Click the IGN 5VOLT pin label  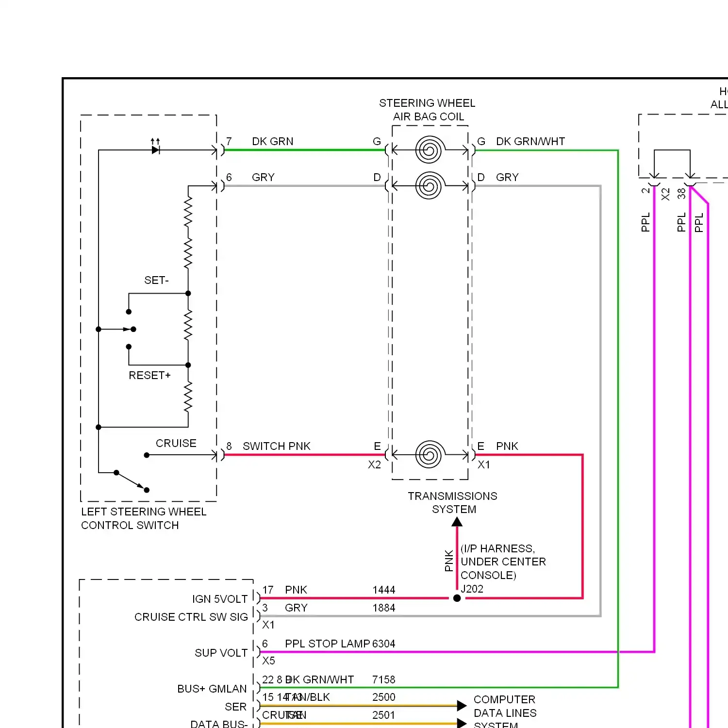(x=220, y=599)
